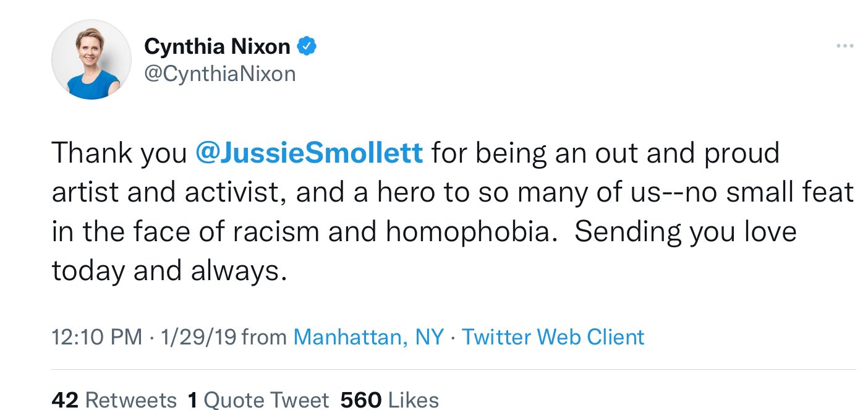Screen dimensions: 868x410
Task: Click the Cynthia Nixon display name
Action: pos(217,46)
